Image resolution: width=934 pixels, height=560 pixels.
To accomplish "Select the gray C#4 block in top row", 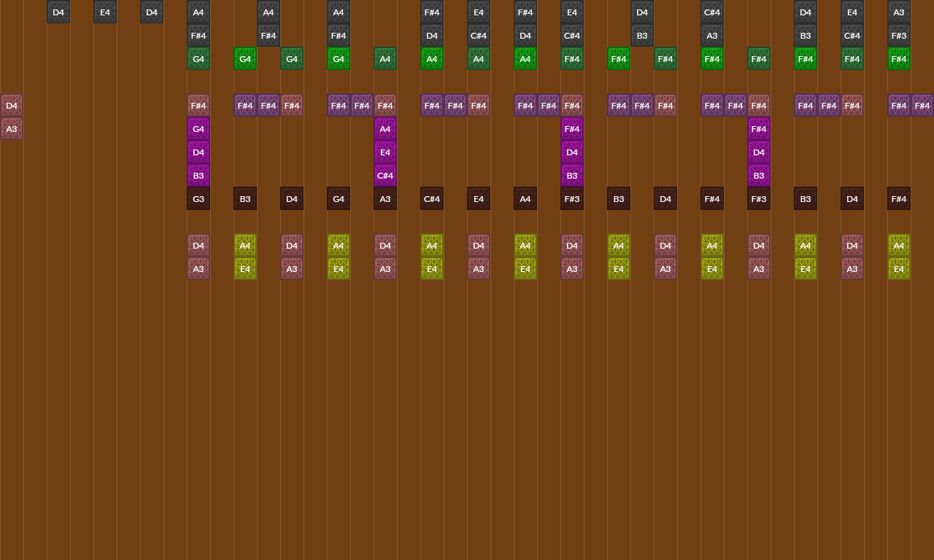I will [712, 12].
